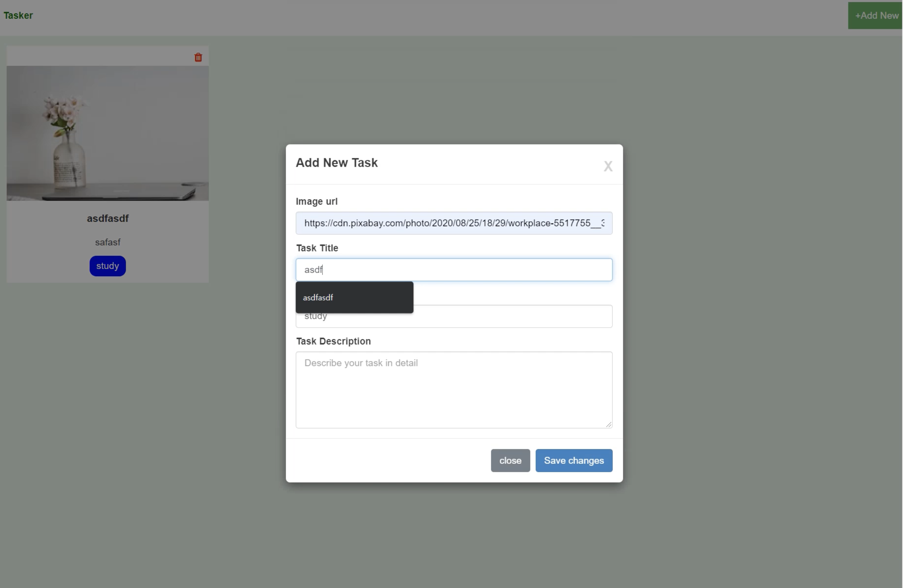Click the safasf card description text
Viewport: 903px width, 588px height.
pyautogui.click(x=107, y=242)
